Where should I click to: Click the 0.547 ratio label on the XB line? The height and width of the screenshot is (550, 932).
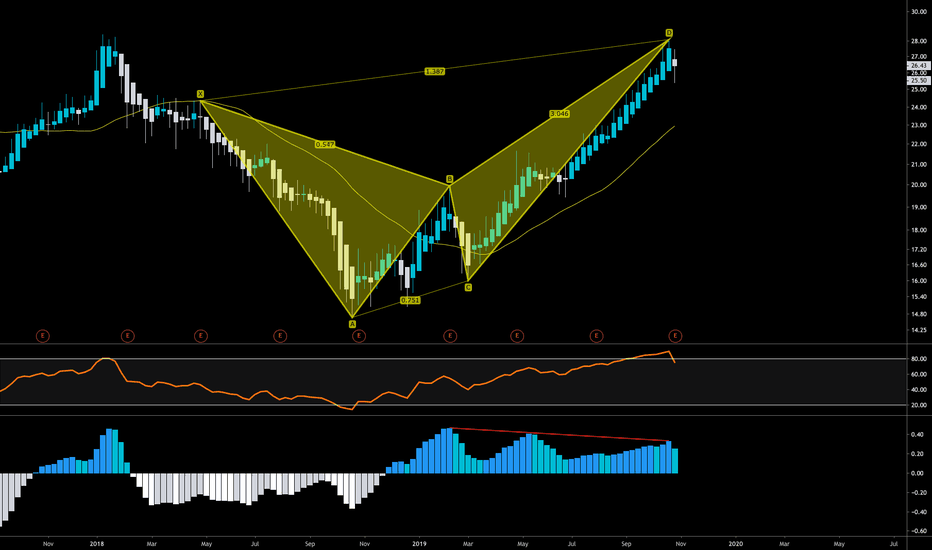tap(325, 144)
